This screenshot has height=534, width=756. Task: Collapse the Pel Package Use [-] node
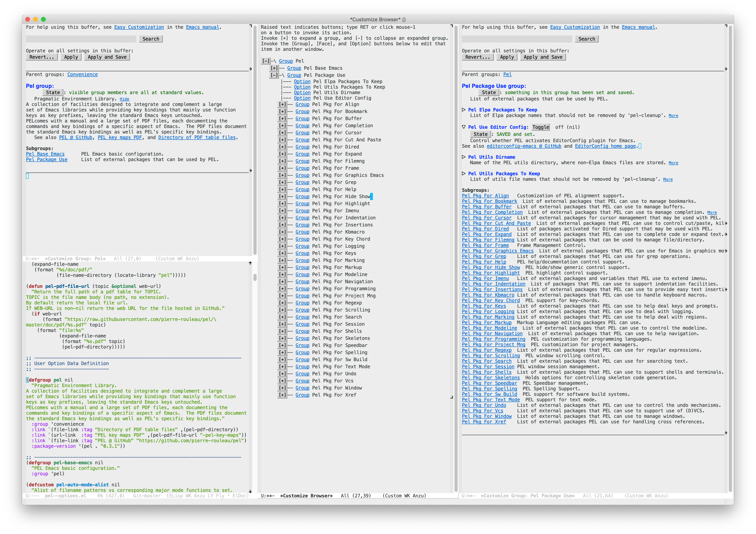tap(274, 75)
